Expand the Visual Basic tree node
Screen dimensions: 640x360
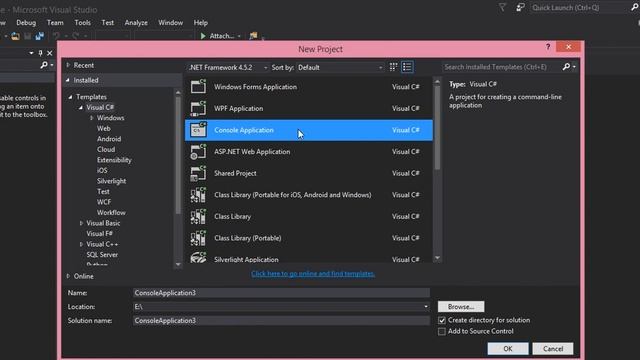click(x=81, y=223)
